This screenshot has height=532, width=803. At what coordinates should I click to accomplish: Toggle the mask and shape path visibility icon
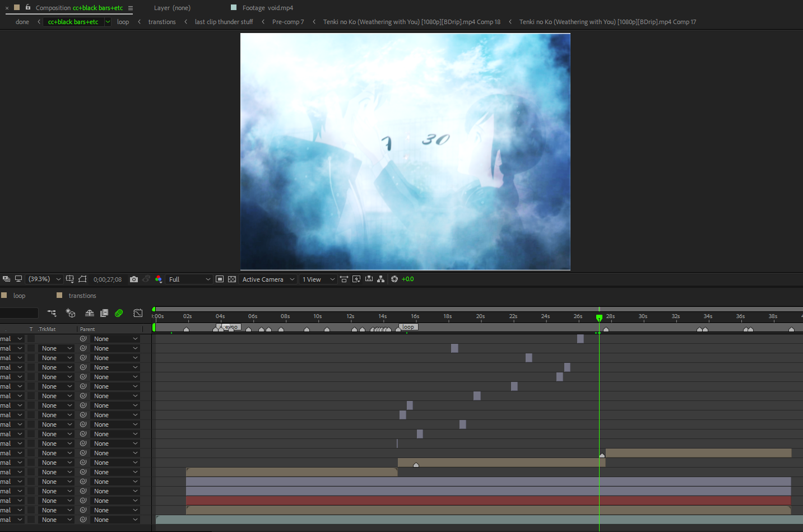click(x=83, y=279)
